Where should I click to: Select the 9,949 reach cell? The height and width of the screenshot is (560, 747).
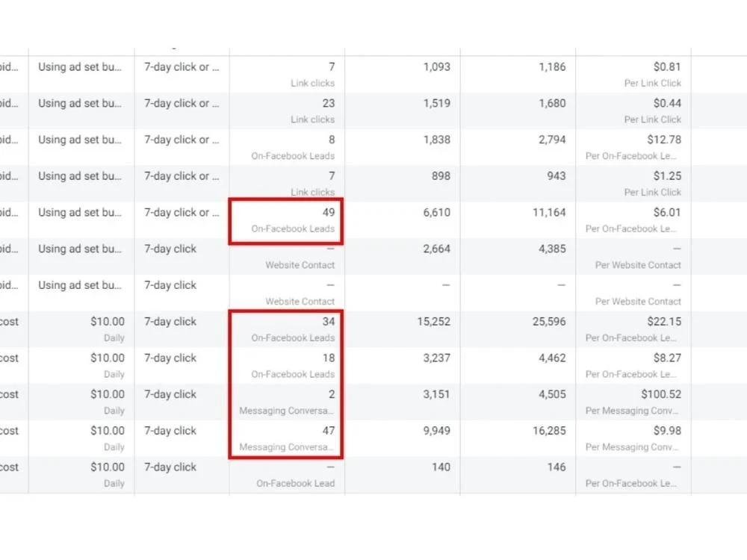point(436,431)
